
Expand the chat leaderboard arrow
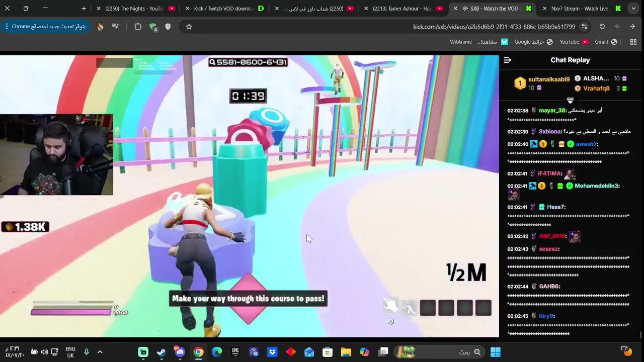coord(570,101)
